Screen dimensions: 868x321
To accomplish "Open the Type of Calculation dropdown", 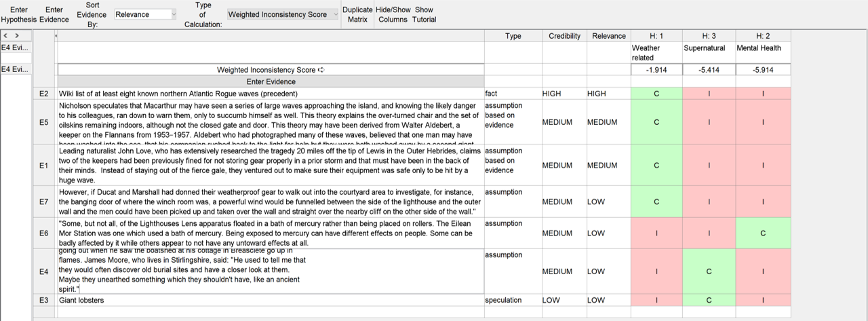I will click(x=282, y=14).
